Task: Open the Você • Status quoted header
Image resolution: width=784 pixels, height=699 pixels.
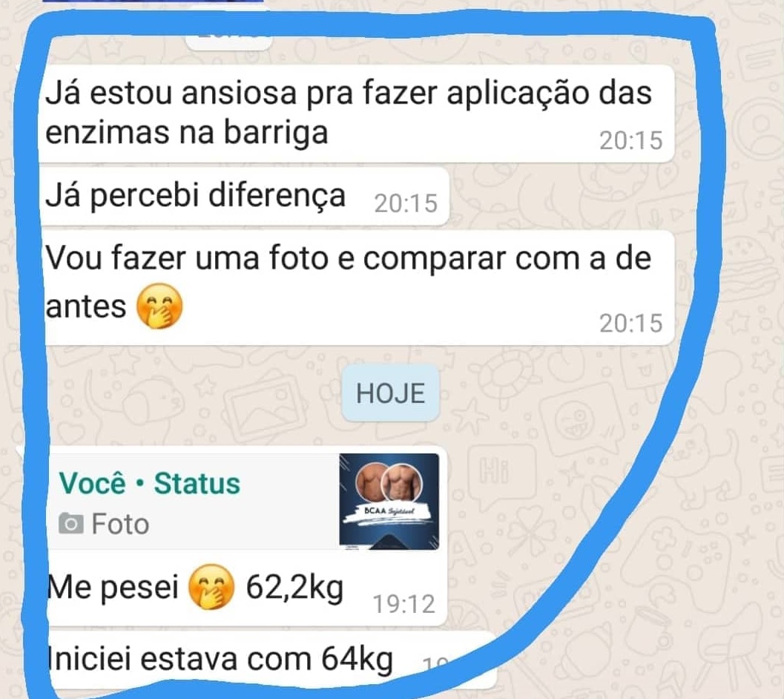Action: [x=150, y=483]
